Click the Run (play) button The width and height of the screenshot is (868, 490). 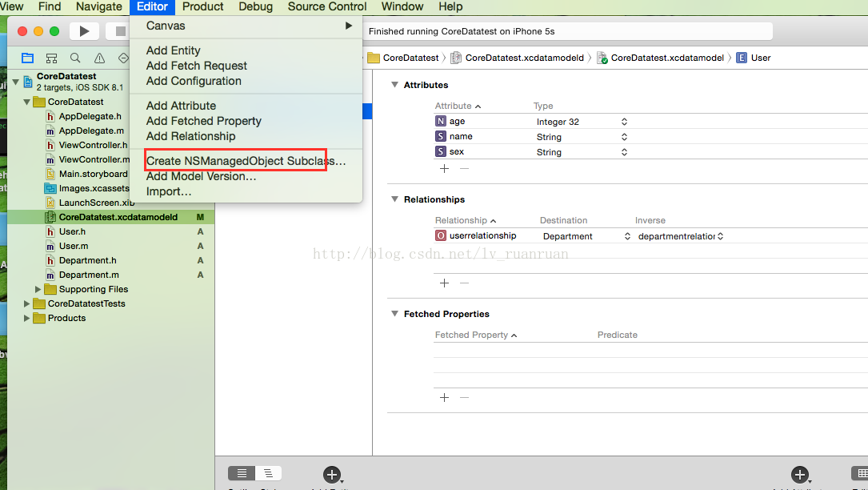pos(84,31)
